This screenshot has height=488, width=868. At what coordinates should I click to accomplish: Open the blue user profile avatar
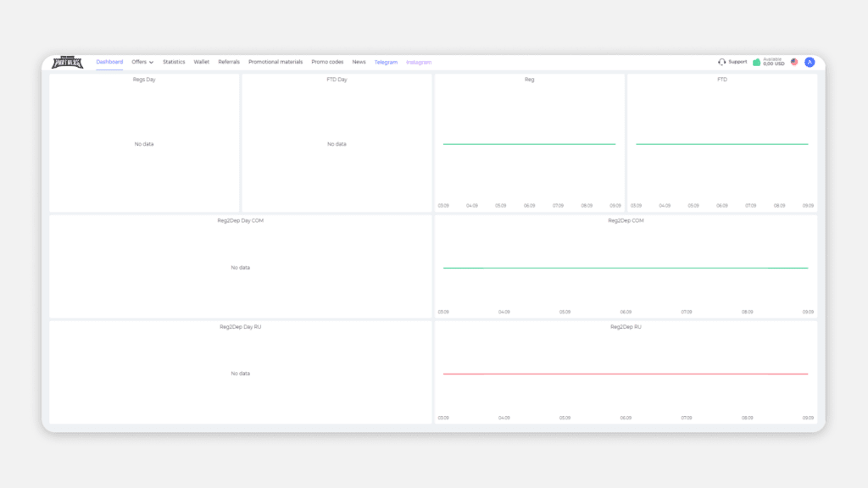coord(810,62)
